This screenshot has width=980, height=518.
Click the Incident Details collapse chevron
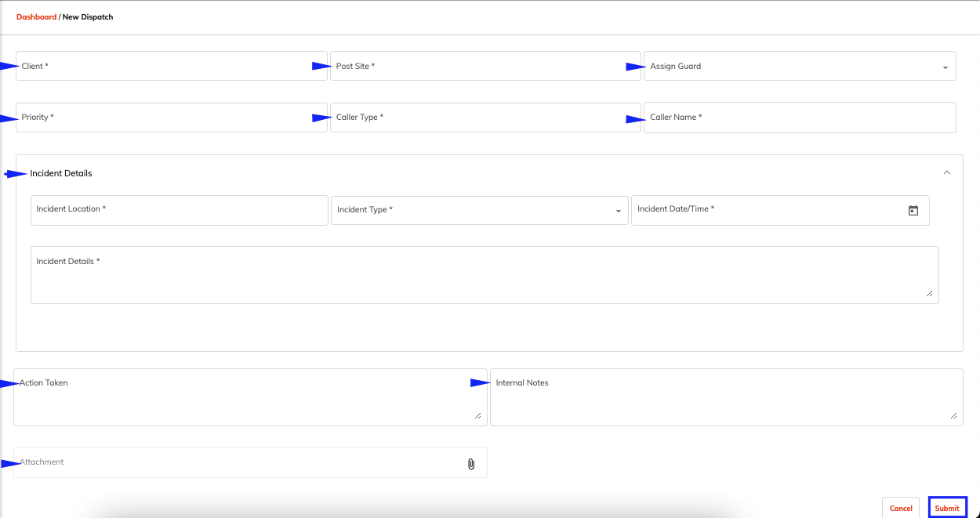[946, 171]
